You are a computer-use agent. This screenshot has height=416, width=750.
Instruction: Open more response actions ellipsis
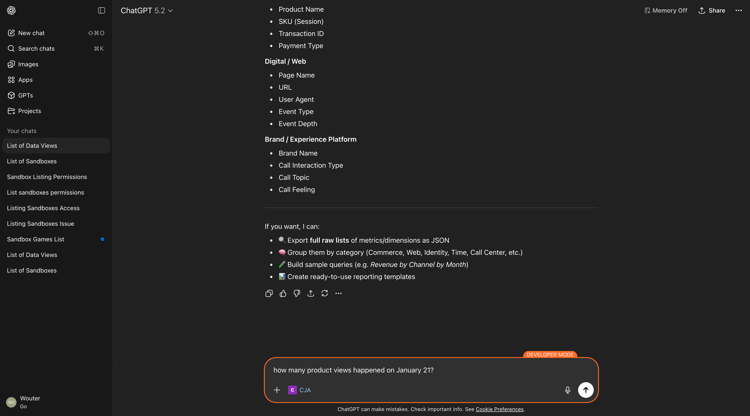338,294
